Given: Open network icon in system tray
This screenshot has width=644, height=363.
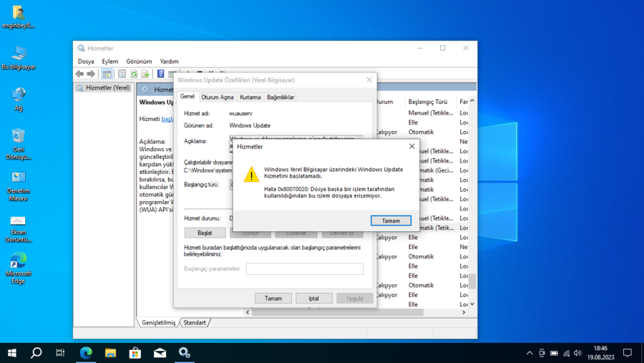Looking at the screenshot, I should (x=567, y=353).
